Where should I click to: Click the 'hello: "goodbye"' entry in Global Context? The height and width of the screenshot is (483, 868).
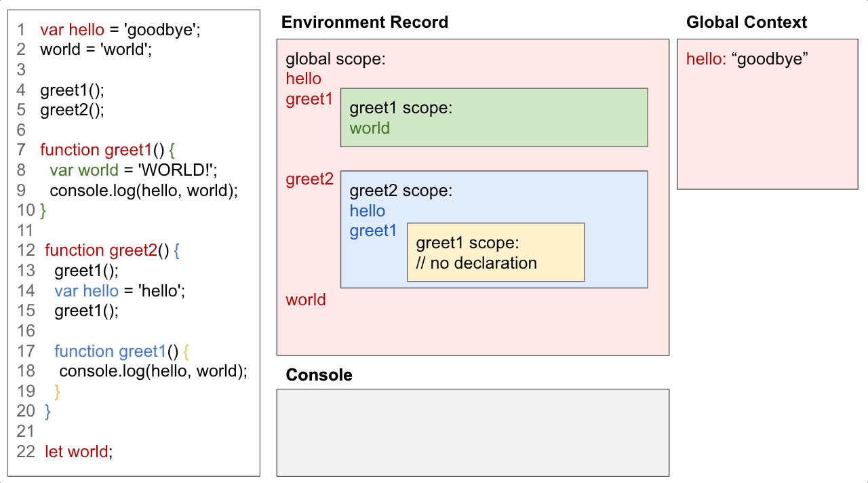[747, 59]
